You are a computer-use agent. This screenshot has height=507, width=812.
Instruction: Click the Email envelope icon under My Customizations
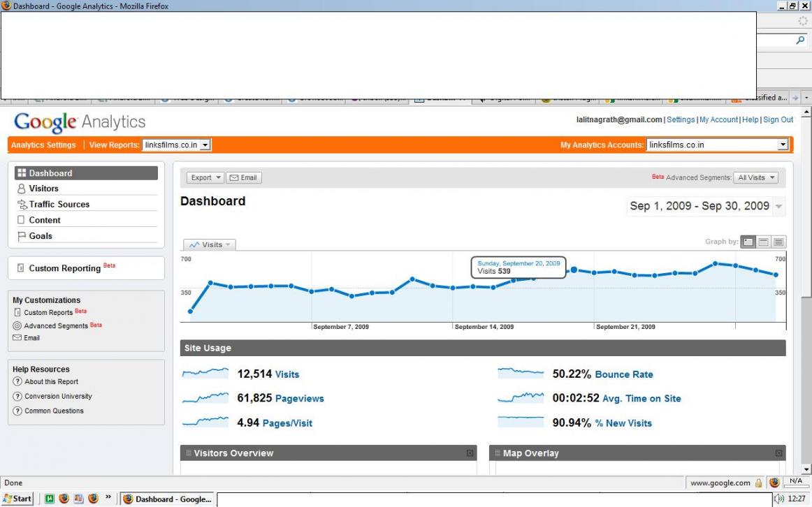pos(17,338)
